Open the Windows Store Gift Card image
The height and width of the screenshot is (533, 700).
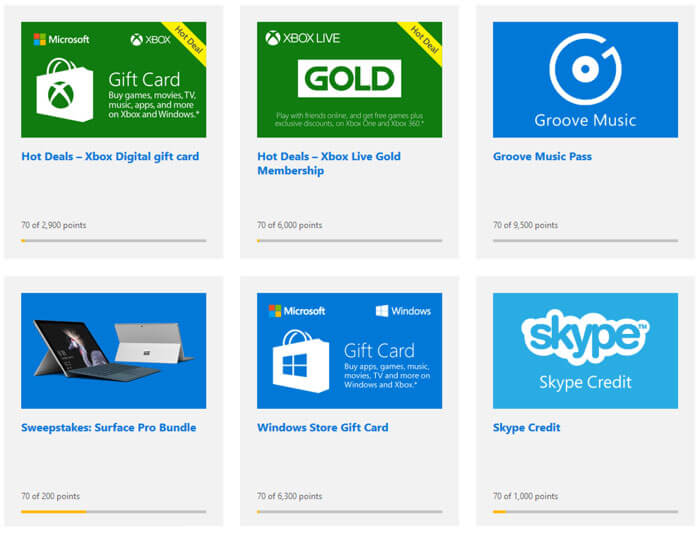(350, 351)
